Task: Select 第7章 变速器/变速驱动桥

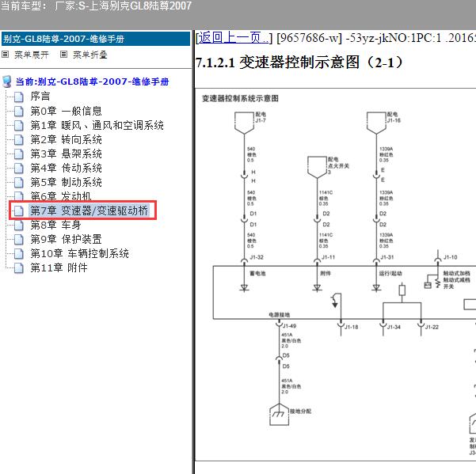Action: tap(89, 210)
